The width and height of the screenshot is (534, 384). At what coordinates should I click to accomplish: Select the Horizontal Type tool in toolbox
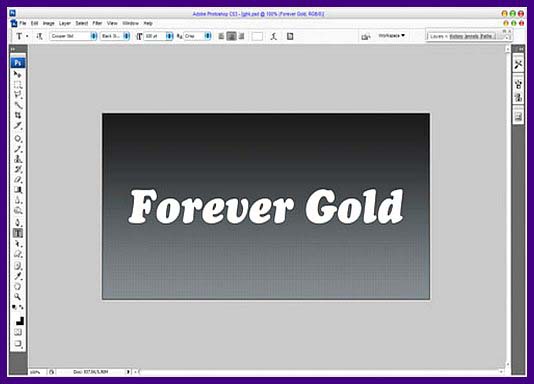pos(17,233)
